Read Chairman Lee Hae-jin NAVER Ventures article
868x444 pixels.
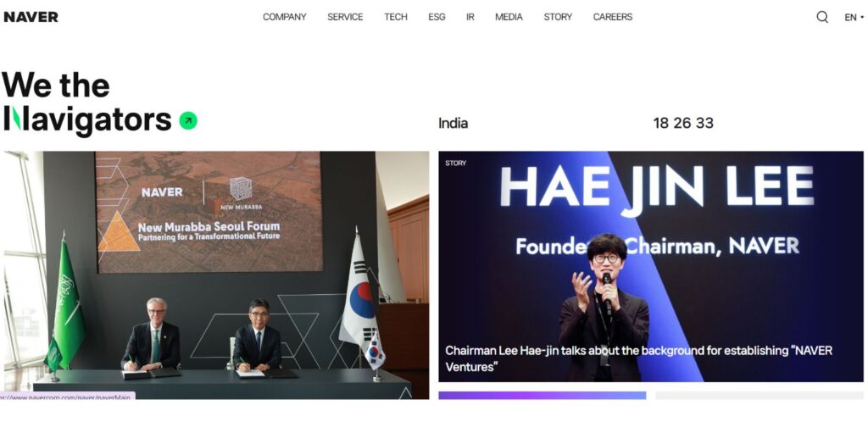639,358
